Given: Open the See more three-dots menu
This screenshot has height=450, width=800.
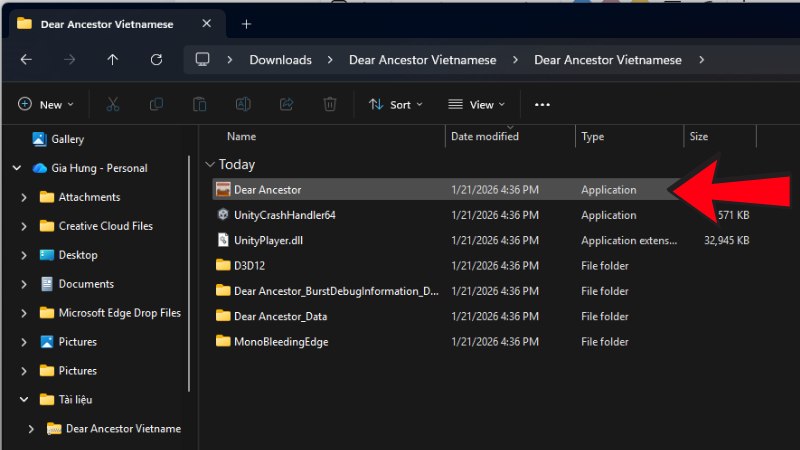Looking at the screenshot, I should coord(542,104).
